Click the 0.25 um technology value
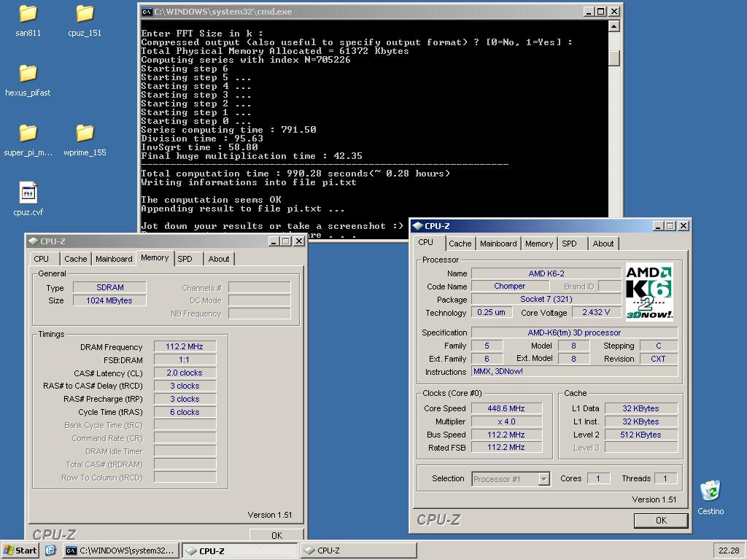747x560 pixels. pyautogui.click(x=491, y=312)
